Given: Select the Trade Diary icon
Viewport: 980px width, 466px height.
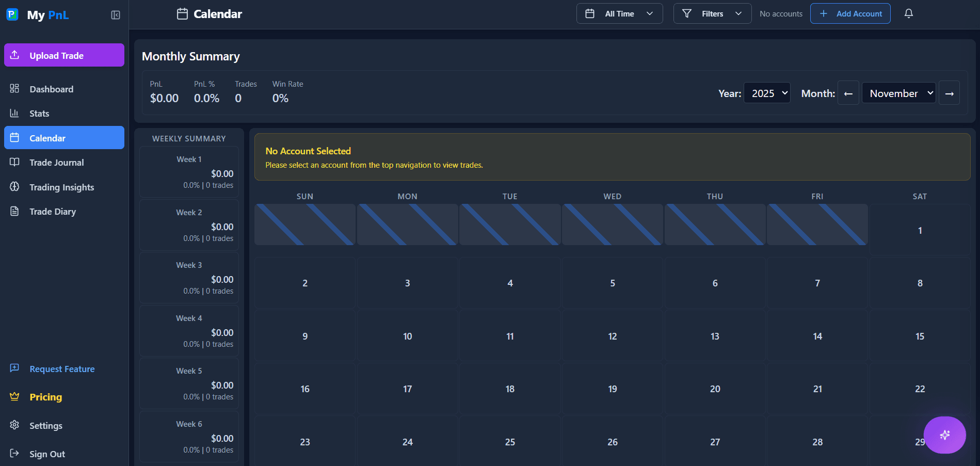Looking at the screenshot, I should pyautogui.click(x=14, y=211).
